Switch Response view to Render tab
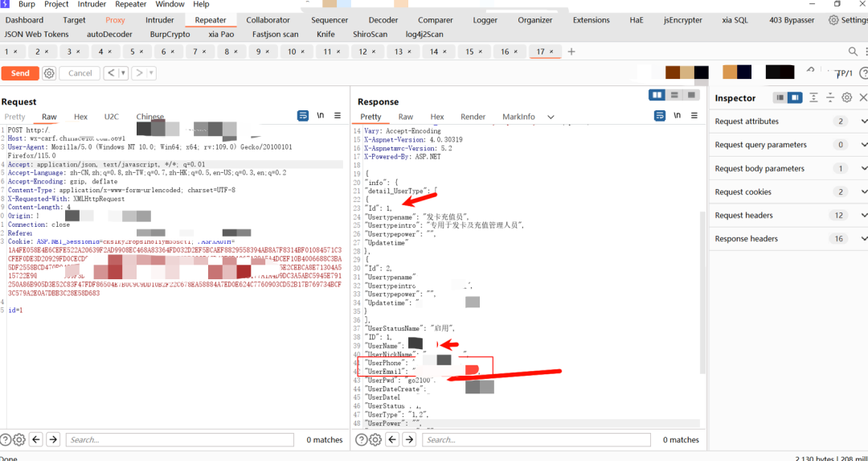868x461 pixels. click(473, 117)
